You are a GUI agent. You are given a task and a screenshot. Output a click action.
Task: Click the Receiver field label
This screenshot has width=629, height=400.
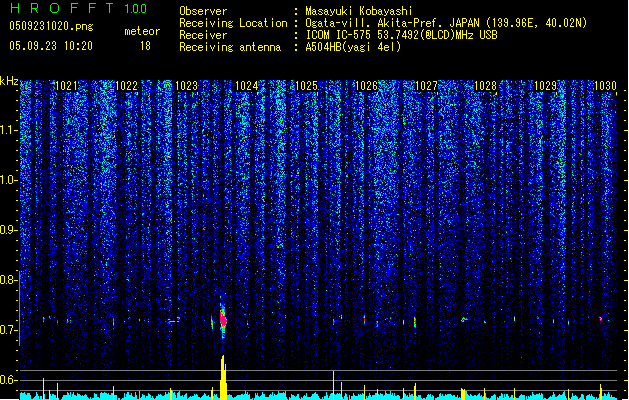[203, 35]
